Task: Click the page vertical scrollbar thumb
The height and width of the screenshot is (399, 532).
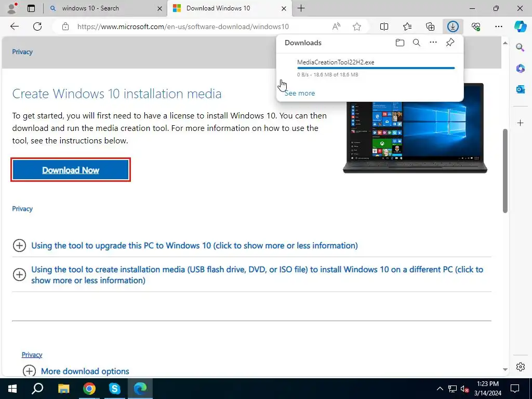Action: 505,170
